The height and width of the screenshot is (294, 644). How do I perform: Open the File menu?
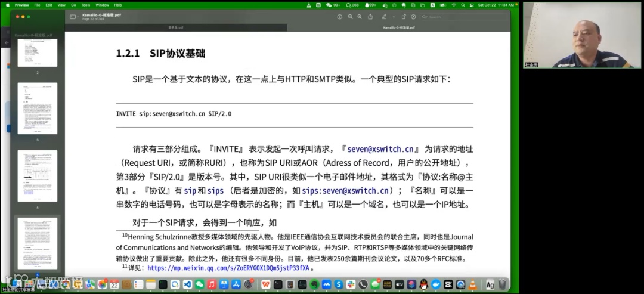[38, 5]
